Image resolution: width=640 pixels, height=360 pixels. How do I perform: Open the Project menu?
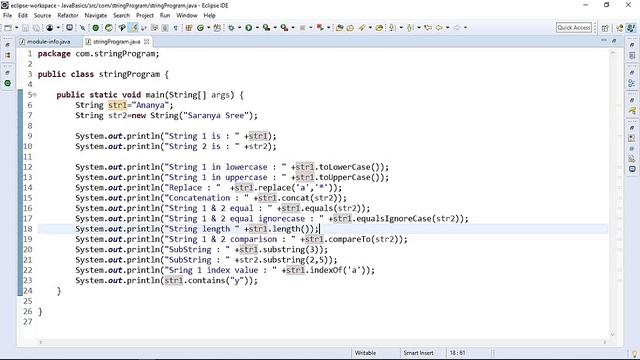coord(145,16)
